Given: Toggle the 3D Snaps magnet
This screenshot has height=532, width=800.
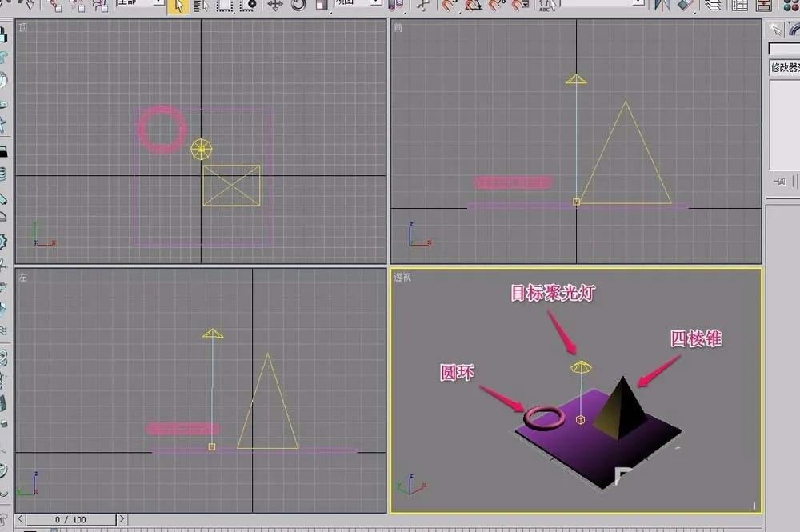Looking at the screenshot, I should pyautogui.click(x=450, y=6).
